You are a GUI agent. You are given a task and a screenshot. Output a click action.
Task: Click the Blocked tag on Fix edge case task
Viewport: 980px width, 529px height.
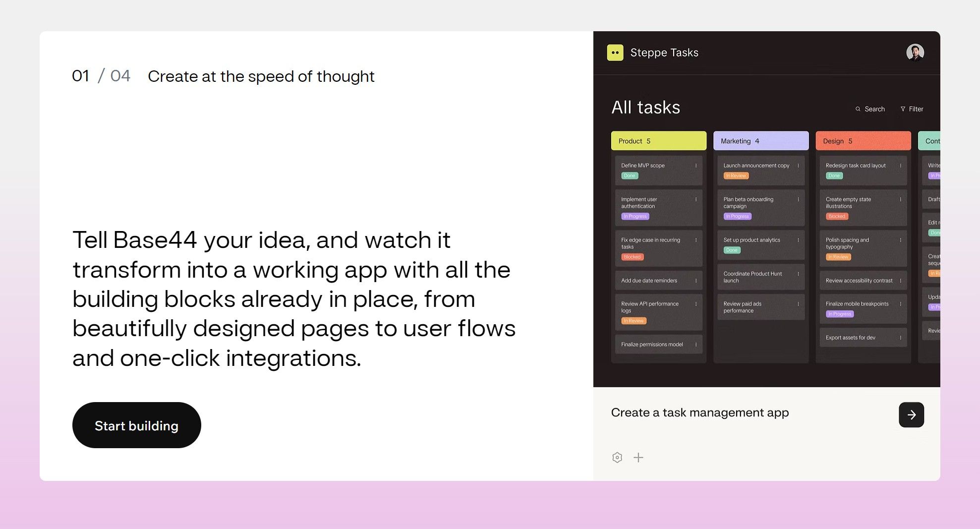632,257
